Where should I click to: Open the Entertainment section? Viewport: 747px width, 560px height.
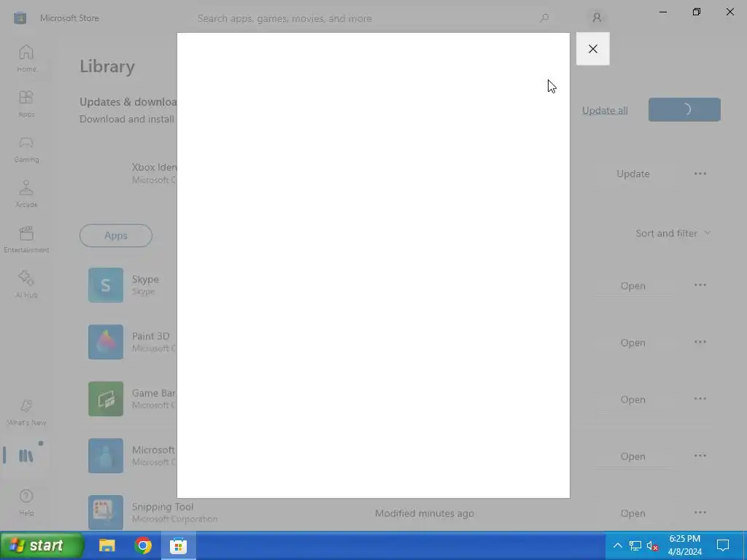pos(26,239)
